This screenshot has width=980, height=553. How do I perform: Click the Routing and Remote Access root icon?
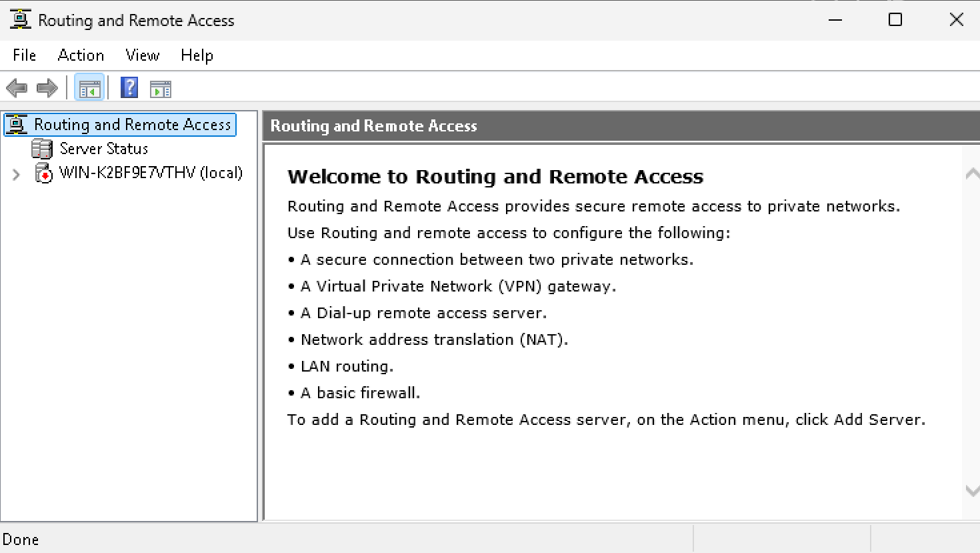coord(17,125)
